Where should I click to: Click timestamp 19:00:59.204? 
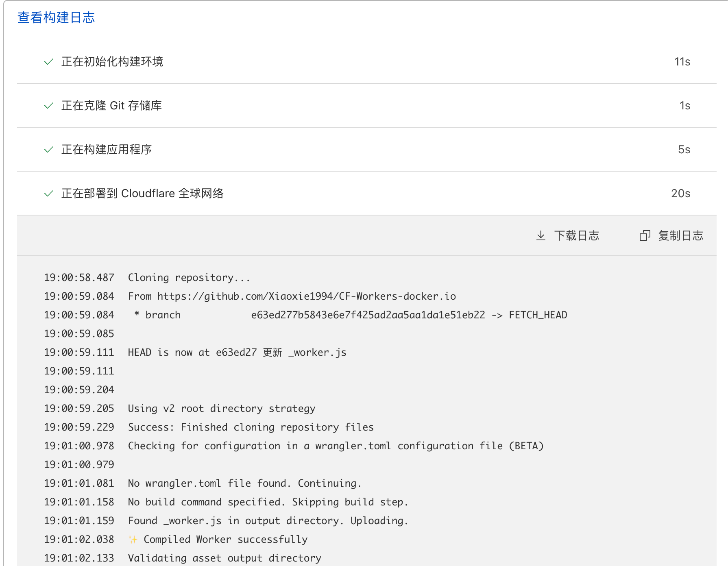(79, 390)
